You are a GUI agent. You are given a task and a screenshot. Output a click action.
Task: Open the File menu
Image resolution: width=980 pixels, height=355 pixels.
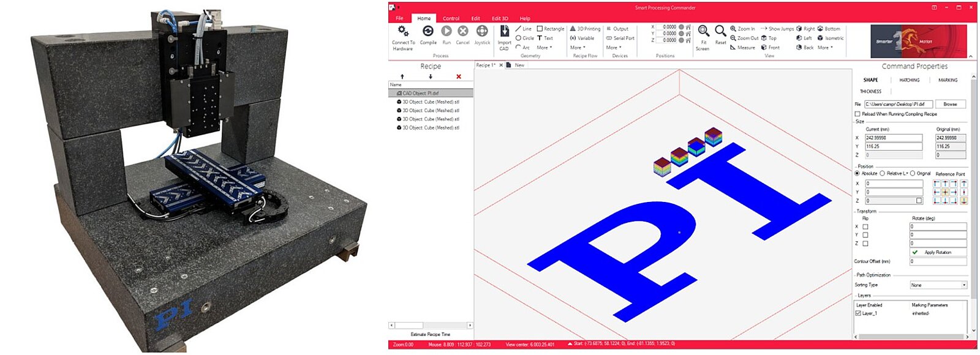coord(399,18)
